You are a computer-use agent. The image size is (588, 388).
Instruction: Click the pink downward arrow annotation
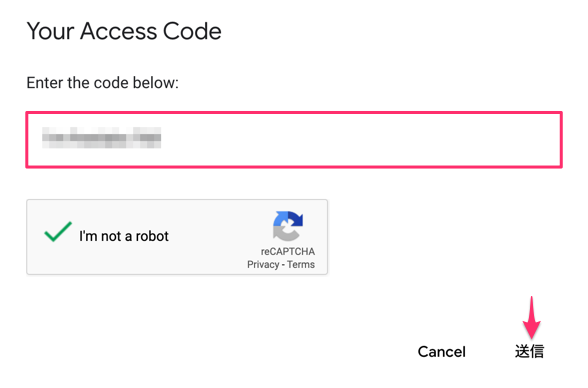pyautogui.click(x=532, y=317)
